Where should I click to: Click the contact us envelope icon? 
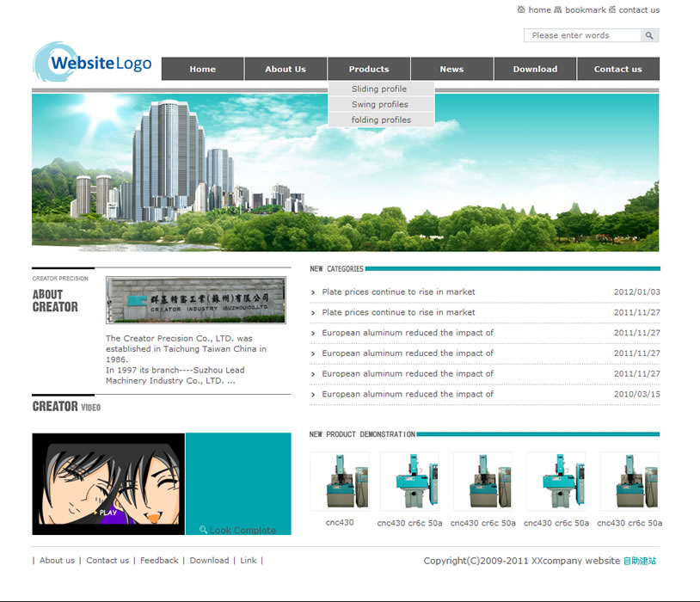pos(612,9)
